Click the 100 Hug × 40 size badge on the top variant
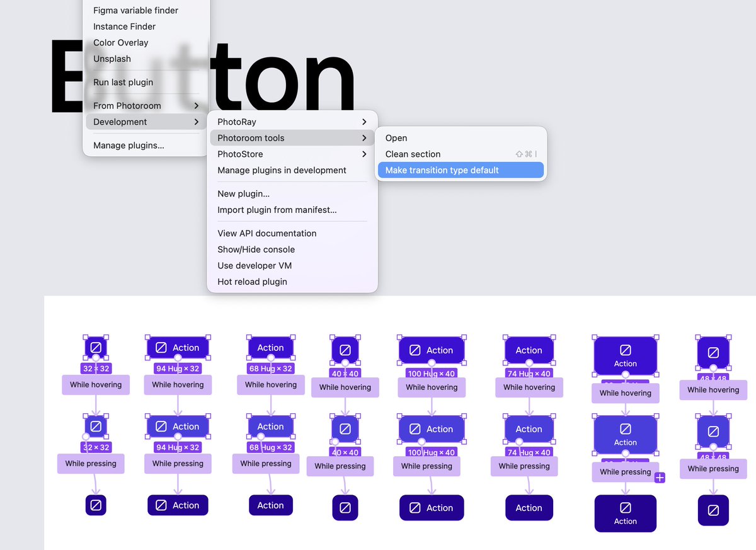Image resolution: width=756 pixels, height=550 pixels. (432, 374)
